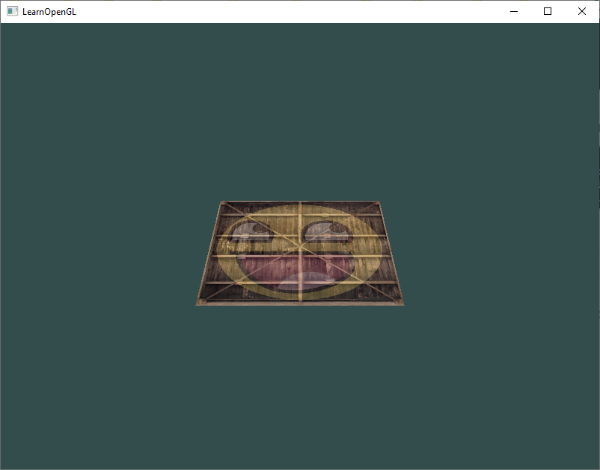Click the smiley face's right eye

(328, 232)
